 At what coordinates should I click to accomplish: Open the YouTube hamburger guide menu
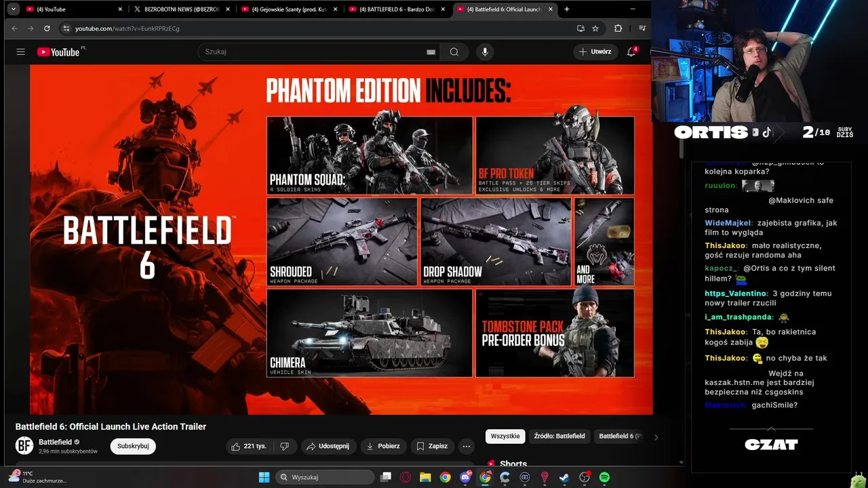point(21,52)
